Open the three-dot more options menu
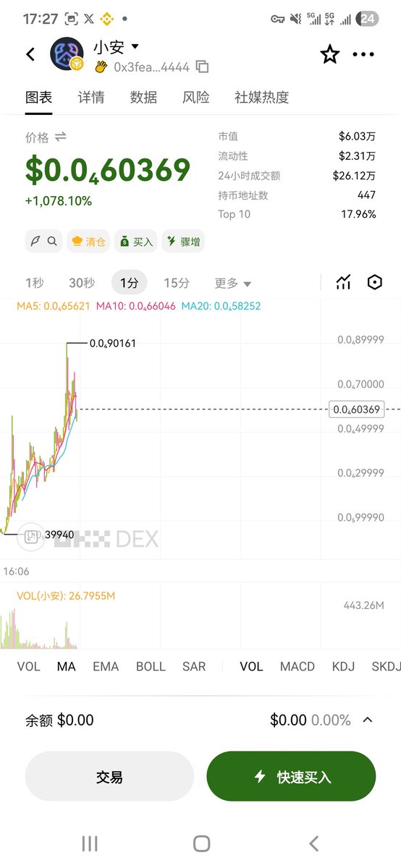Screen dimensions: 401x868 click(x=363, y=54)
